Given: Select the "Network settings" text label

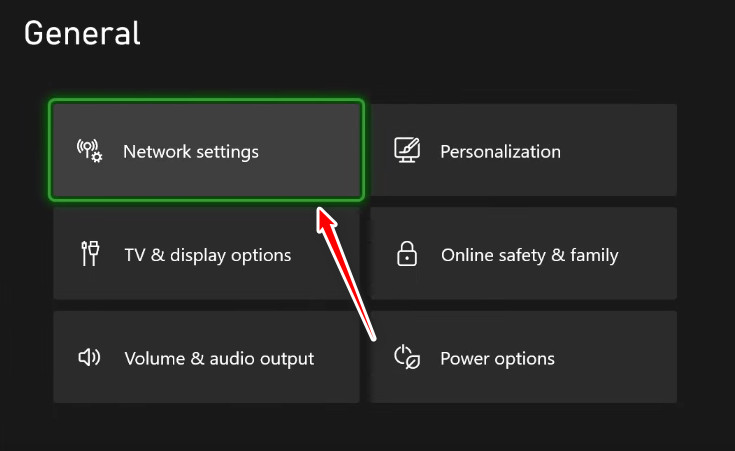Looking at the screenshot, I should 190,152.
